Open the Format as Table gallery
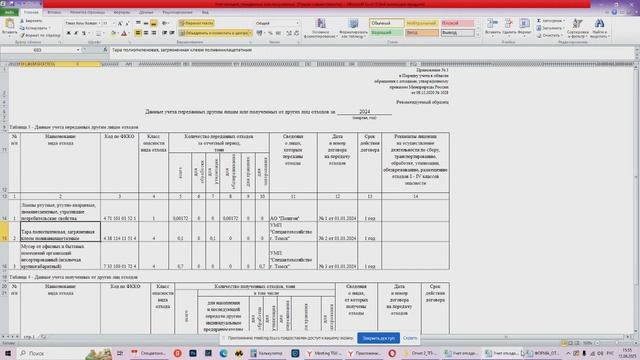The width and height of the screenshot is (640, 360). pyautogui.click(x=353, y=28)
